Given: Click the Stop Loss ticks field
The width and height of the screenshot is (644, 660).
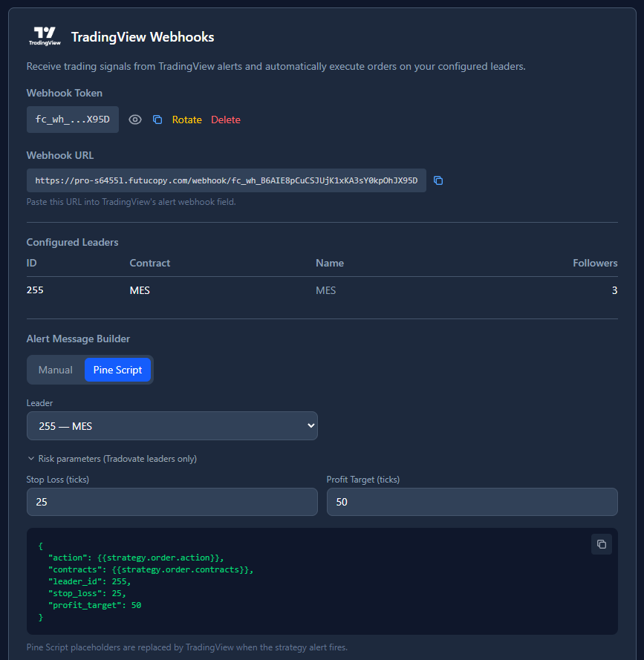Looking at the screenshot, I should [172, 502].
